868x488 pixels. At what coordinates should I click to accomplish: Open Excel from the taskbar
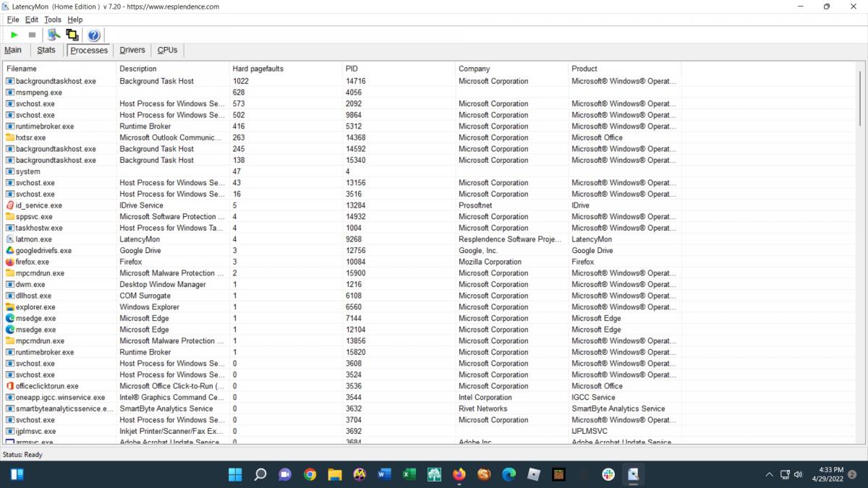tap(409, 474)
